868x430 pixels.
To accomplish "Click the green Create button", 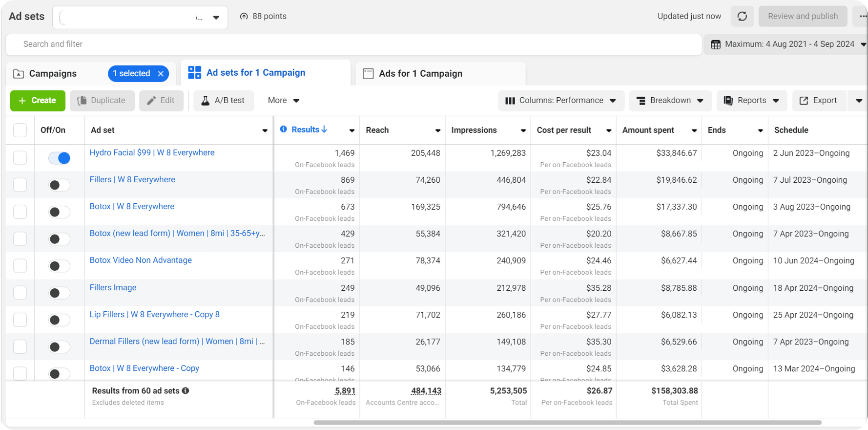I will 38,101.
